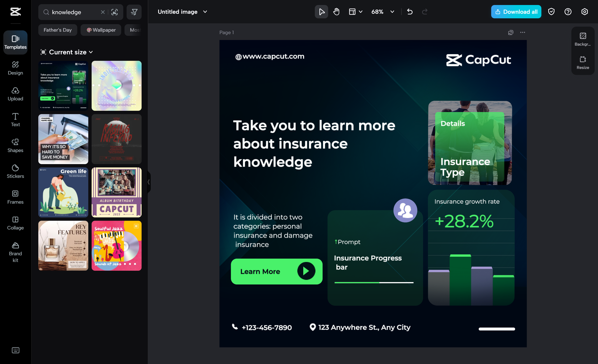Open the Untitled image title dropdown
Viewport: 598px width, 364px height.
click(205, 11)
